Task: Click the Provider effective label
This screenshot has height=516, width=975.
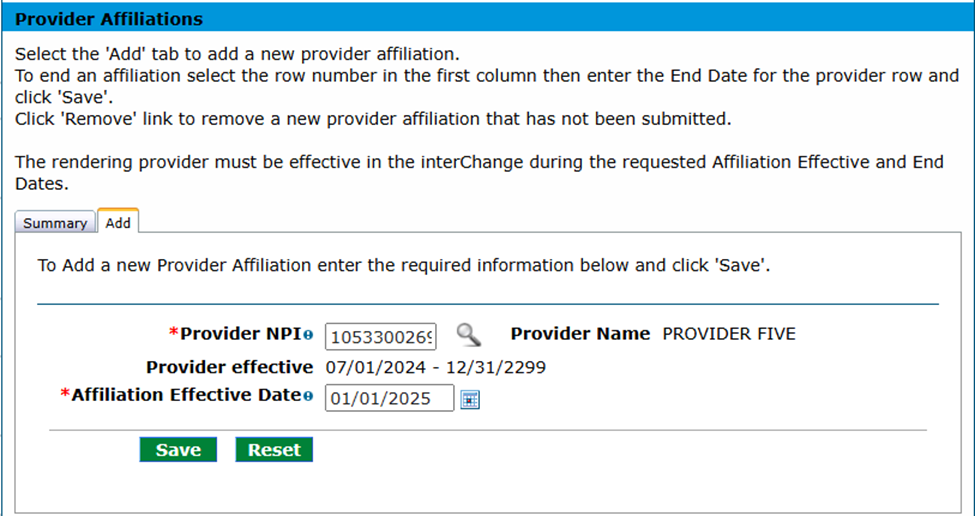Action: 229,367
